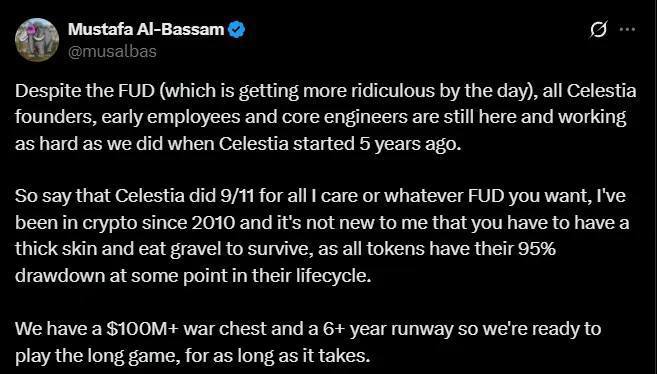657x374 pixels.
Task: Click the paragraph starting "We have a $100M+"
Action: coord(308,342)
